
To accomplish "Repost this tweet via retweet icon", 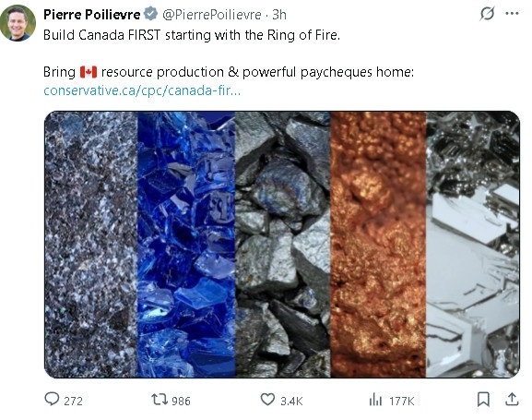I will tap(160, 400).
